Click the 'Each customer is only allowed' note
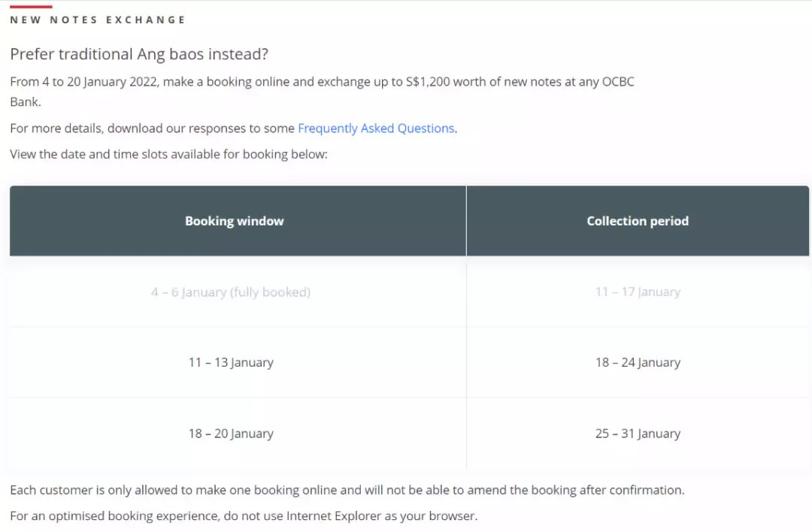812x532 pixels. (347, 490)
